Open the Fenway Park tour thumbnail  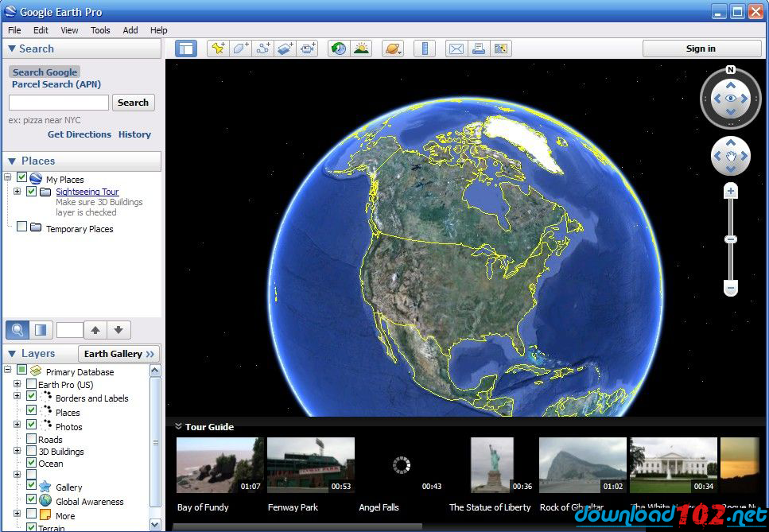[x=310, y=465]
